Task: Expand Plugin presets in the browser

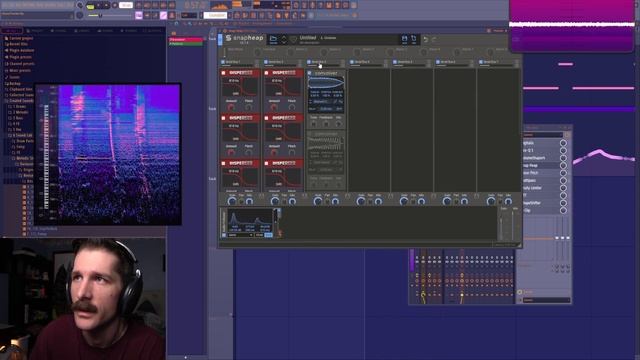Action: 18,57
